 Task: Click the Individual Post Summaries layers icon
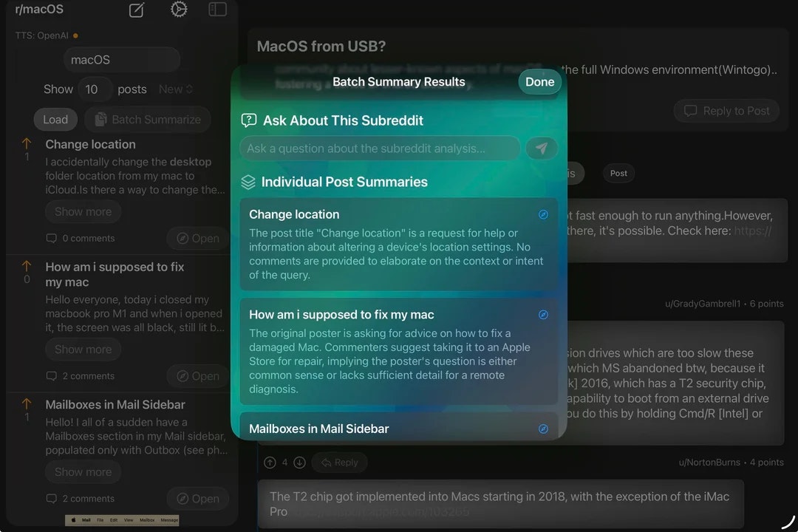pos(248,182)
